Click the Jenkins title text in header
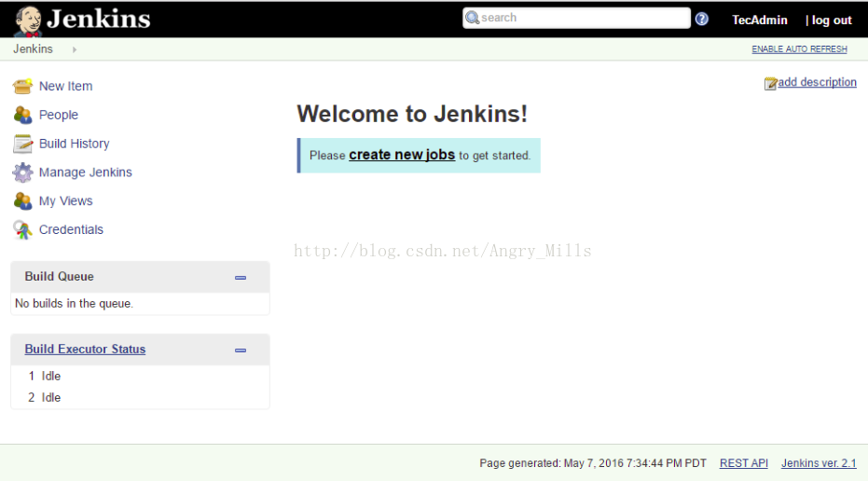The image size is (868, 481). pos(99,19)
